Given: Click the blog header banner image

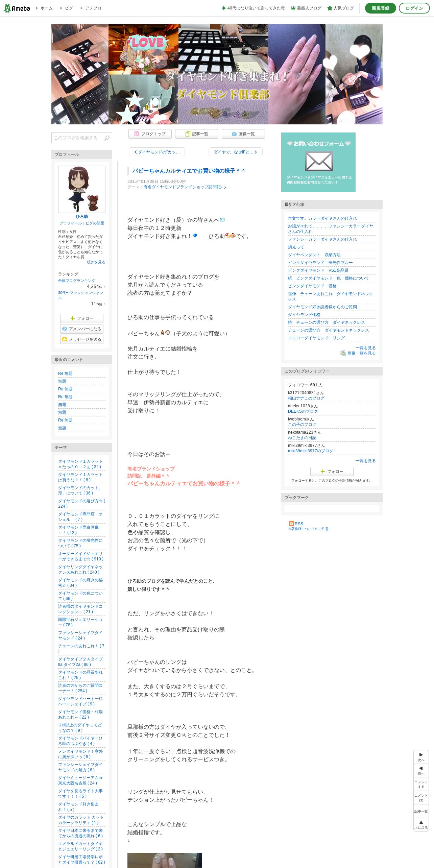Looking at the screenshot, I should 217,74.
